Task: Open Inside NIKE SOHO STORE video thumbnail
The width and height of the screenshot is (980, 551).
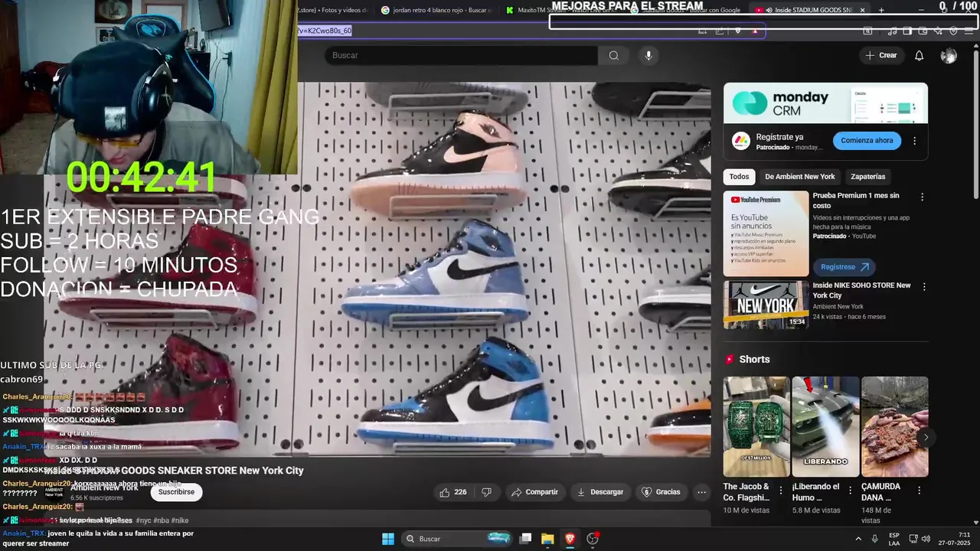Action: (x=766, y=305)
